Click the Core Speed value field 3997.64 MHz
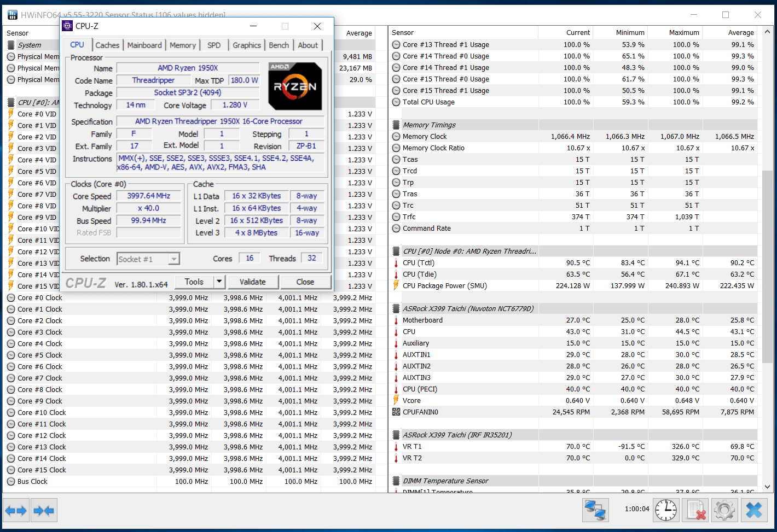777x532 pixels. [149, 196]
